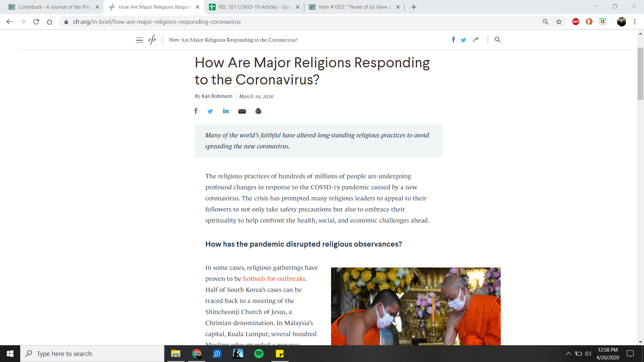Open the hotbeds for outbreaks link

(x=274, y=279)
